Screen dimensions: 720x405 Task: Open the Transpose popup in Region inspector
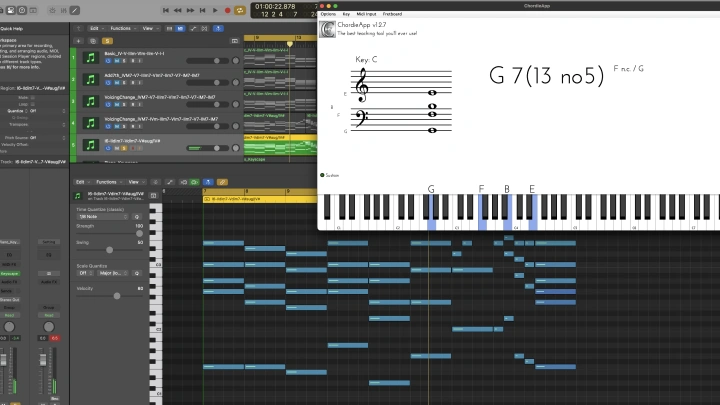pyautogui.click(x=47, y=124)
